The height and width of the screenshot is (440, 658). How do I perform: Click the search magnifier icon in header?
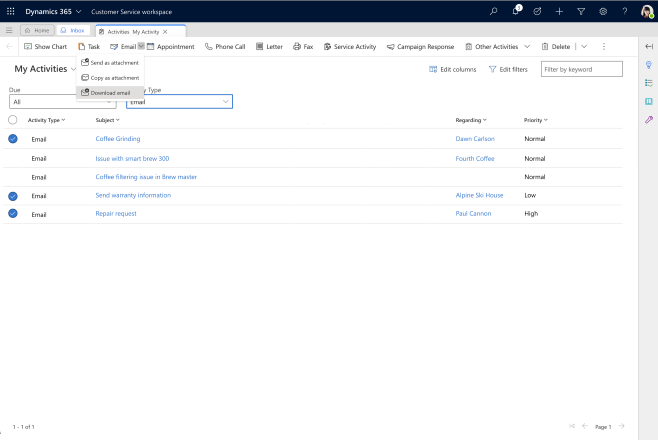(x=493, y=11)
